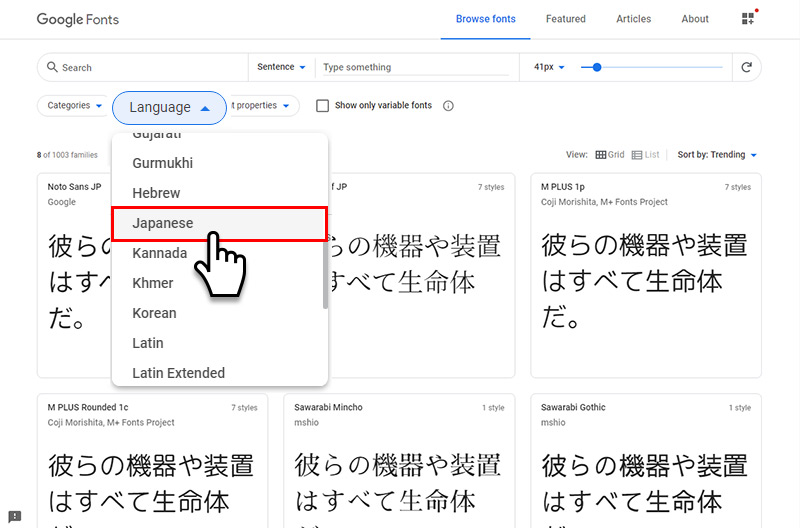Open the Sawarabi Mincho font card
This screenshot has height=528, width=800.
399,461
